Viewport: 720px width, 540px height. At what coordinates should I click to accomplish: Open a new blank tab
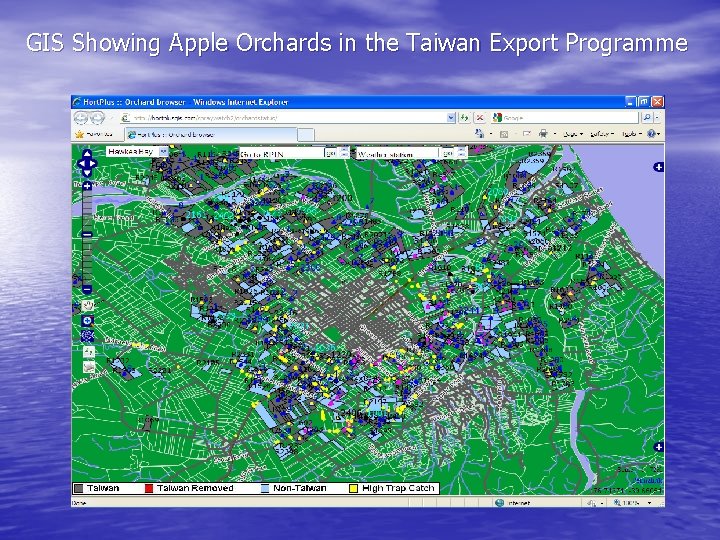point(306,135)
